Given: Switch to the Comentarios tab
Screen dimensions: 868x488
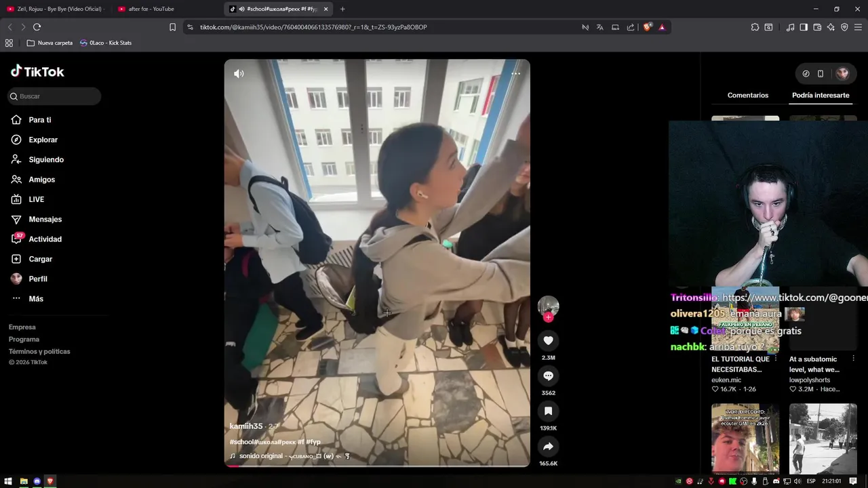Looking at the screenshot, I should tap(748, 96).
